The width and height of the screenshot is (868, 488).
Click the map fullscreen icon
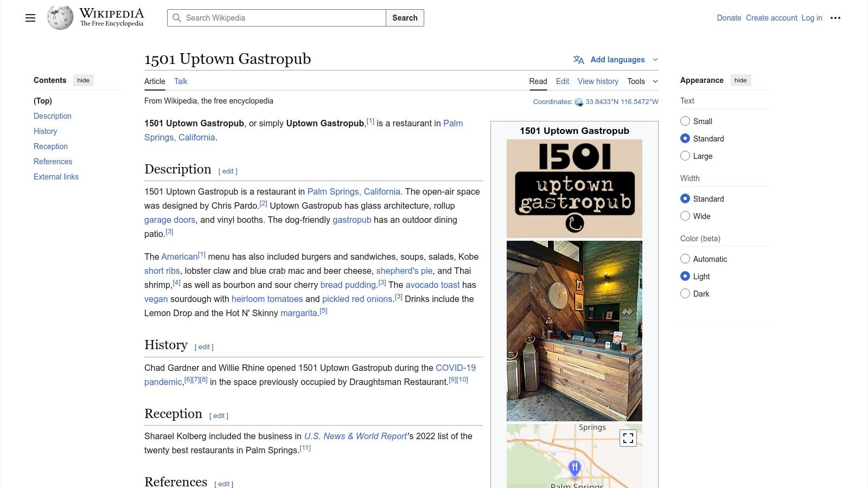tap(628, 438)
